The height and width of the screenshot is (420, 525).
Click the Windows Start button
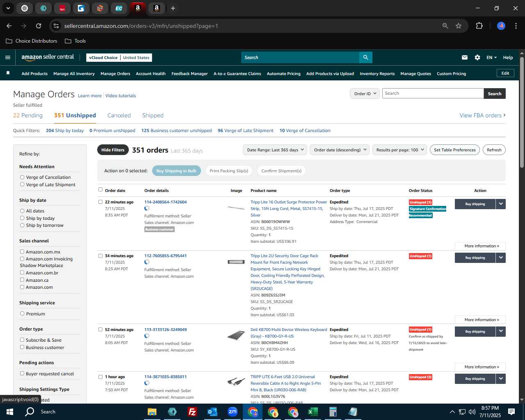click(x=10, y=412)
